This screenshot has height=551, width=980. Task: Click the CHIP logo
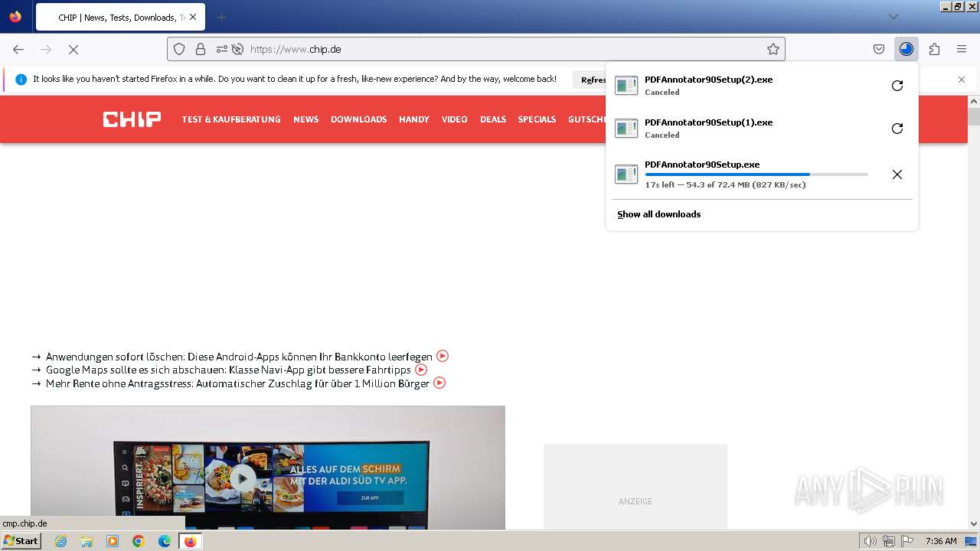tap(132, 119)
